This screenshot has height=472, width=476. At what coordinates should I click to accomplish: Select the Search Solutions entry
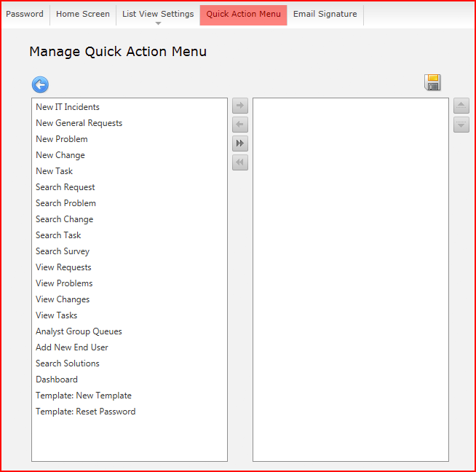click(130, 363)
